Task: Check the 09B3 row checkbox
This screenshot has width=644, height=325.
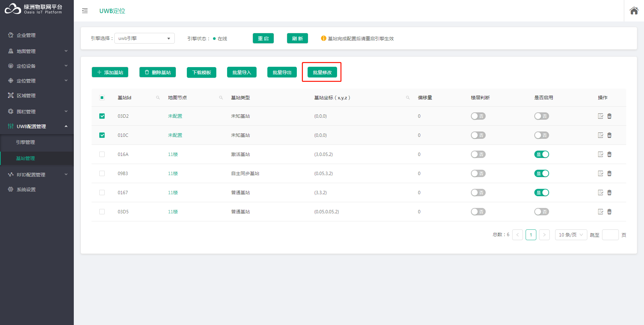Action: (102, 173)
